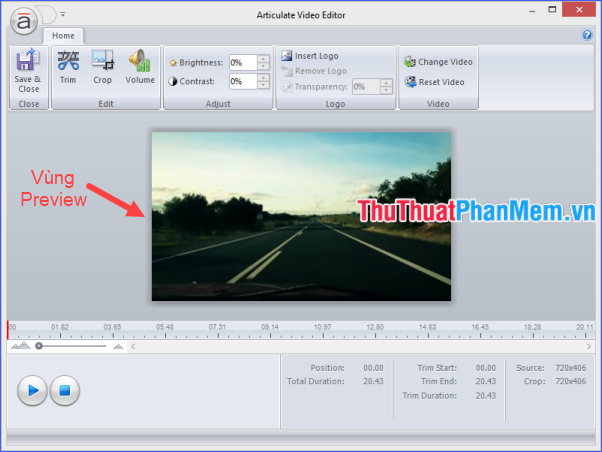
Task: Click the red playhead marker at timeline start
Action: pos(8,330)
